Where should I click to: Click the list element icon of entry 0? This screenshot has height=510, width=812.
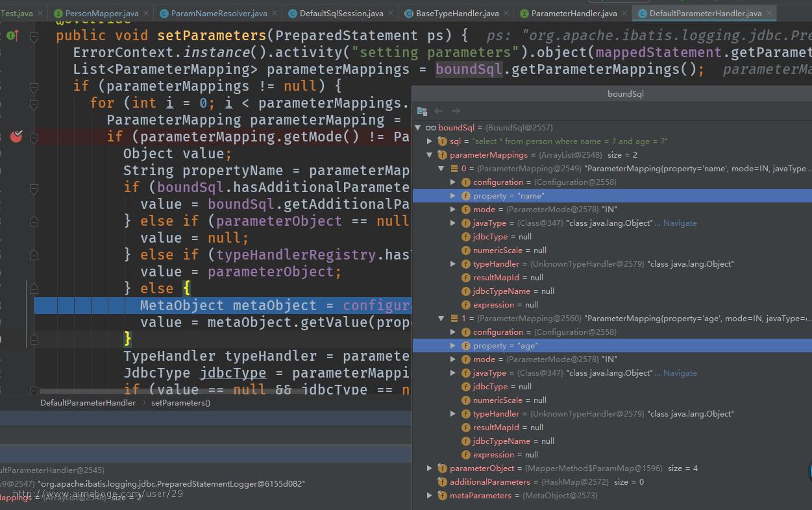click(x=454, y=169)
